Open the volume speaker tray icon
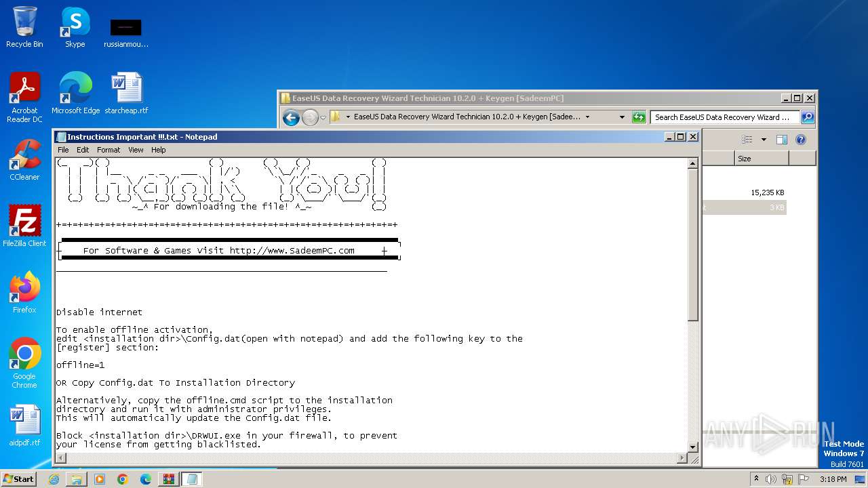The width and height of the screenshot is (868, 488). pos(771,479)
